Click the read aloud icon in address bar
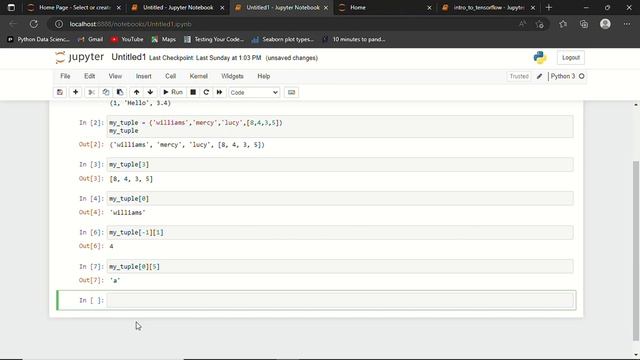This screenshot has width=640, height=360. (x=522, y=24)
